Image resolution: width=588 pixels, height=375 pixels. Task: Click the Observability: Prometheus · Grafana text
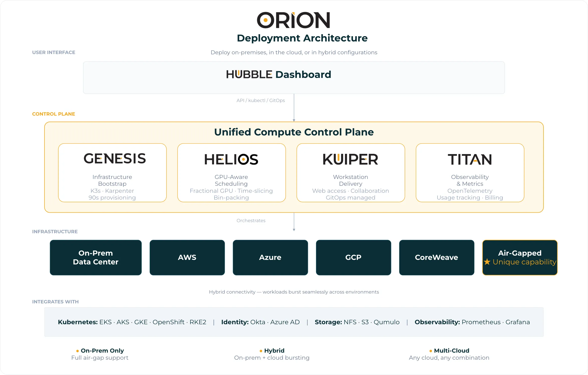tap(472, 322)
